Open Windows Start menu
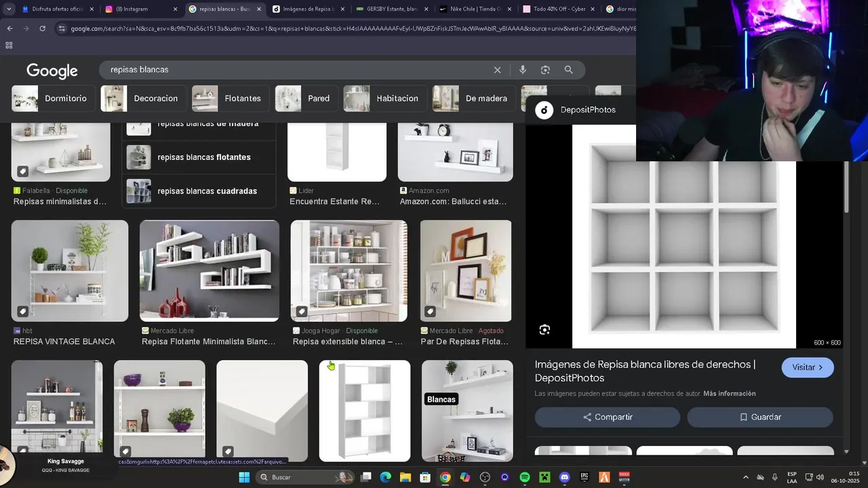Image resolution: width=868 pixels, height=488 pixels. pos(244,477)
